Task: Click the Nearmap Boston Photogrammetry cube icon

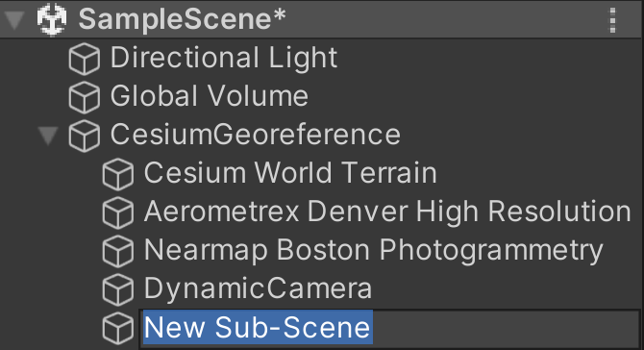Action: tap(118, 251)
